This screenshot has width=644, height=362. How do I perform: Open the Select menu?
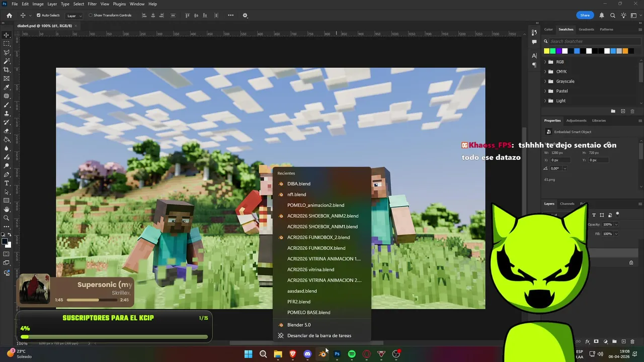78,4
